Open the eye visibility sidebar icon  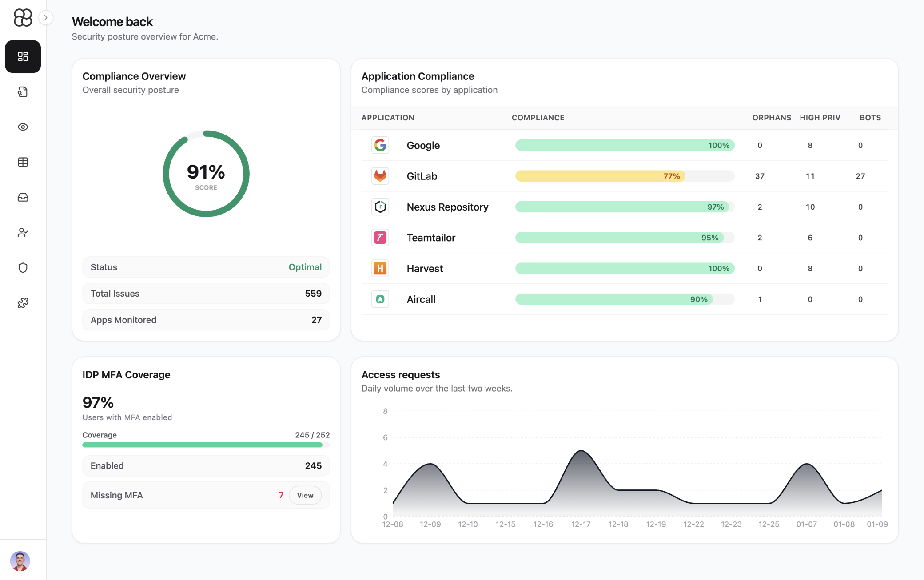(23, 127)
